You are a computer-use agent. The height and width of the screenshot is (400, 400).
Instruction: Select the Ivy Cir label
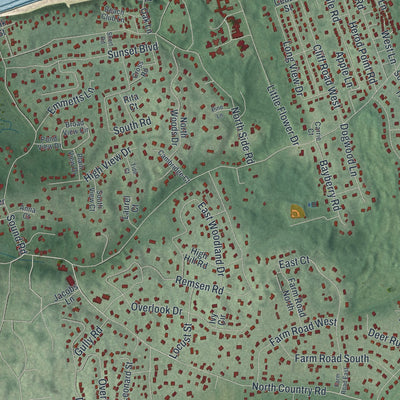click(x=217, y=318)
